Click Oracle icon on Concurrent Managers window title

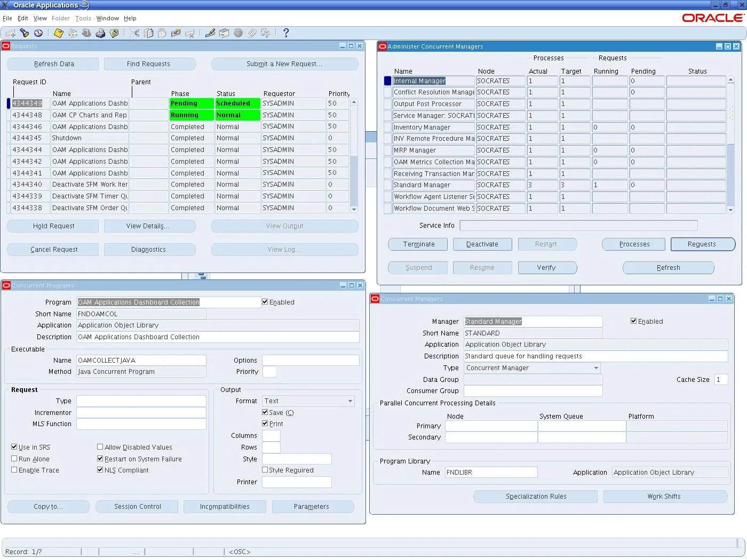click(375, 299)
